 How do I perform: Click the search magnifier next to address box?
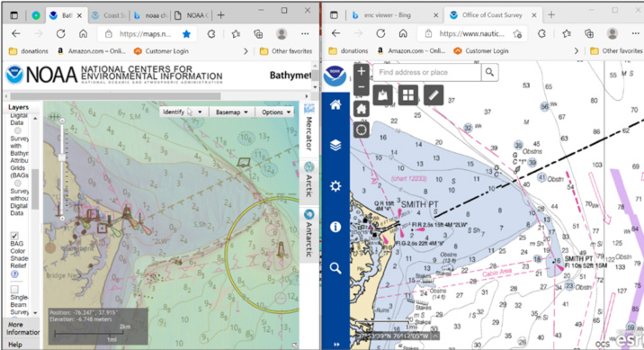pos(489,72)
